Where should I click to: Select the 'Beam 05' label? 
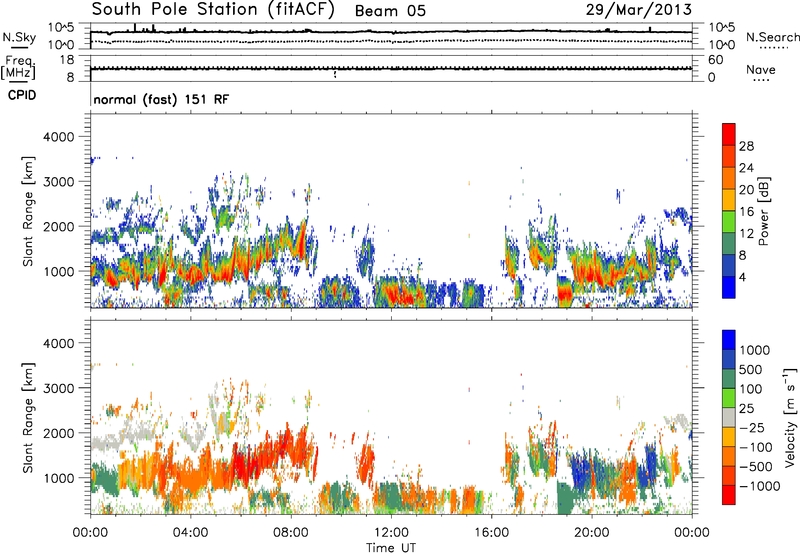(x=390, y=11)
